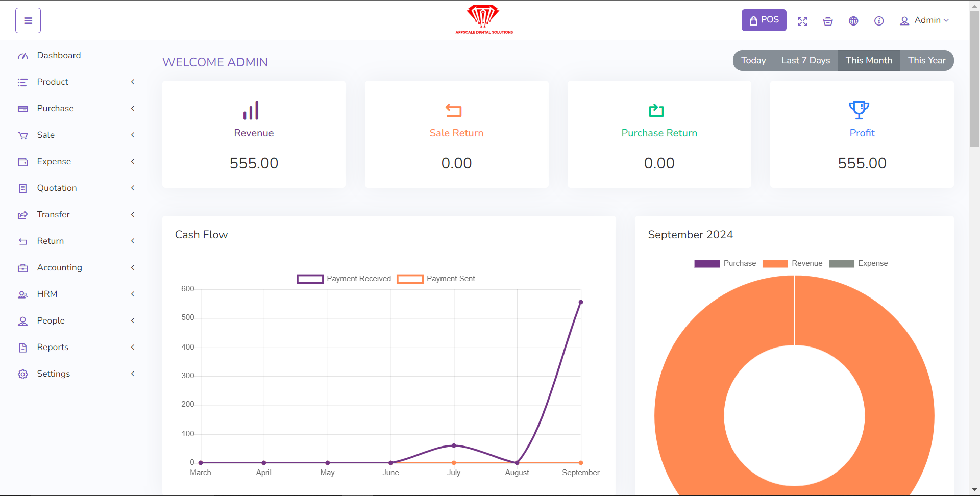Click the Profit trophy icon
The width and height of the screenshot is (980, 496).
(x=859, y=110)
